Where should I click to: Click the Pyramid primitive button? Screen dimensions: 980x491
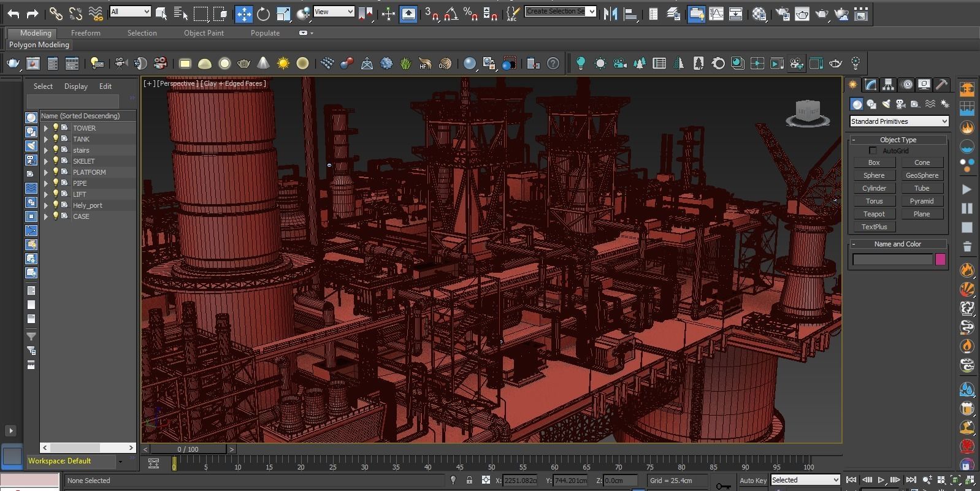pos(922,201)
